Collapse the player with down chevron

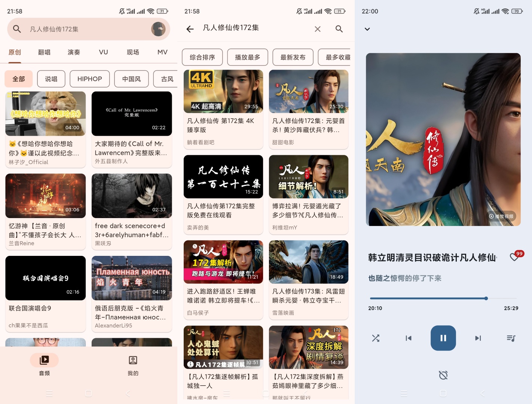367,29
